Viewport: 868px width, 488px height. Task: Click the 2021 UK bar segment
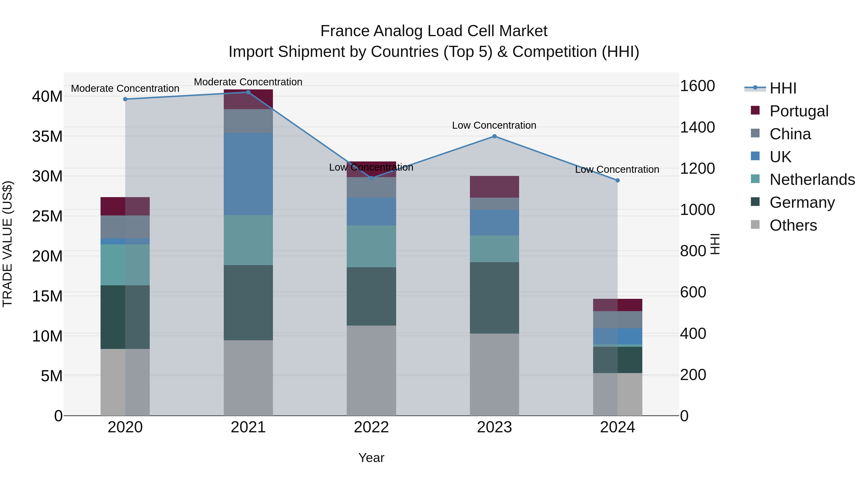(248, 174)
